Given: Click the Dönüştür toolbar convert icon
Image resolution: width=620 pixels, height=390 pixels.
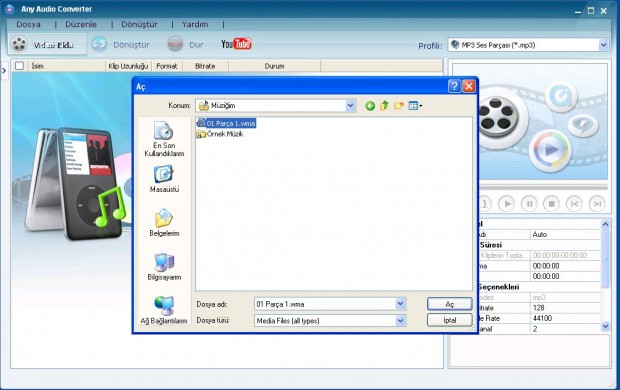Looking at the screenshot, I should (x=100, y=44).
